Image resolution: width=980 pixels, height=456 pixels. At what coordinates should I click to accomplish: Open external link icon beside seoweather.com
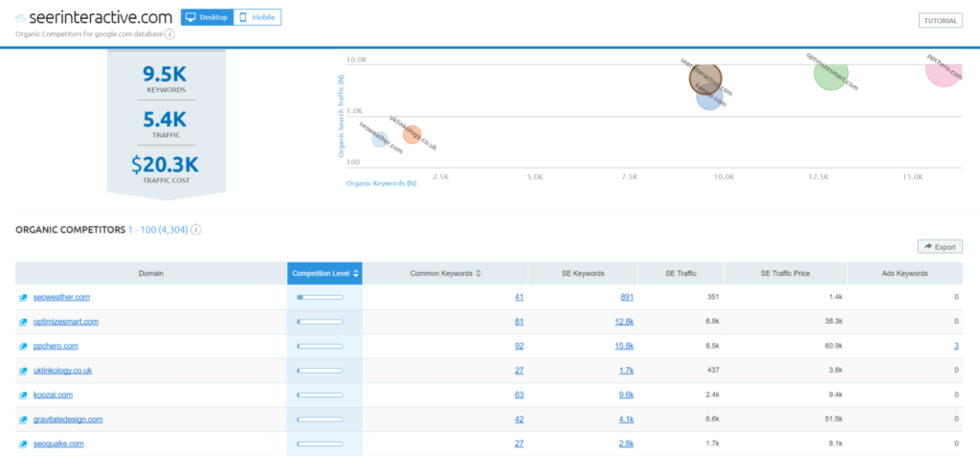24,298
